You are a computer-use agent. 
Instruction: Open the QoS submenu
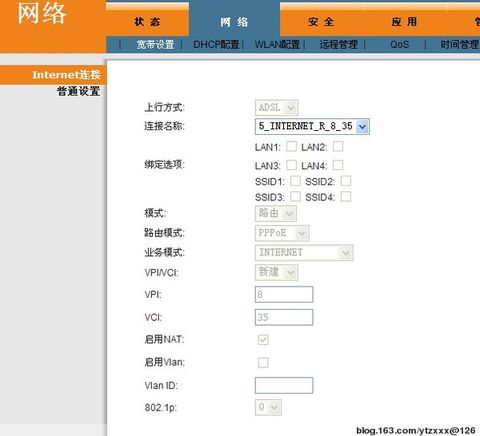tap(399, 44)
